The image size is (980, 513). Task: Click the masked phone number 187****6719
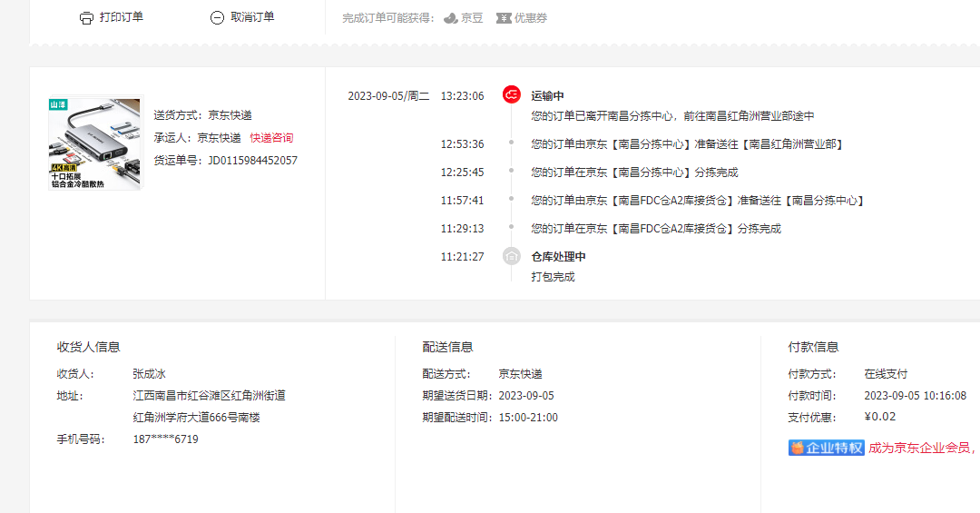click(x=165, y=439)
